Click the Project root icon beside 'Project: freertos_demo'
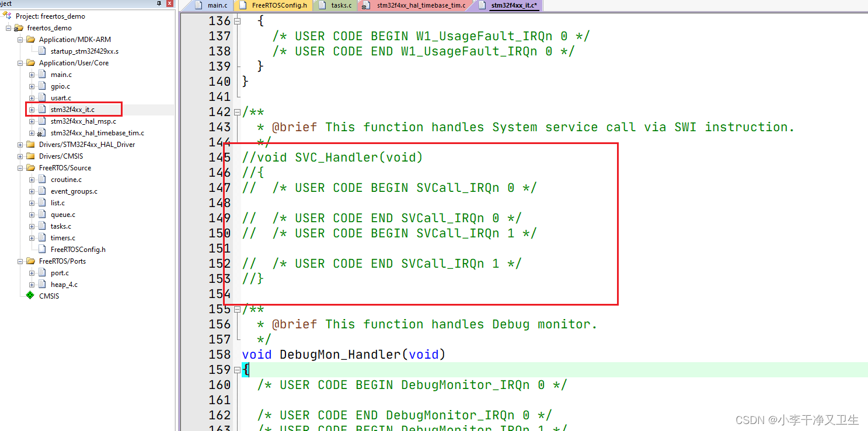 tap(8, 16)
